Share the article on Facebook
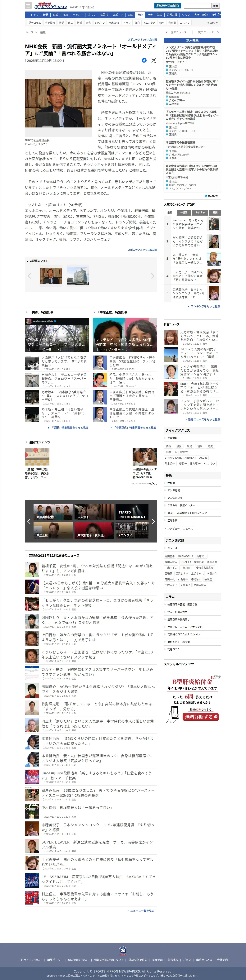Image resolution: width=246 pixels, height=980 pixels. [x=144, y=60]
